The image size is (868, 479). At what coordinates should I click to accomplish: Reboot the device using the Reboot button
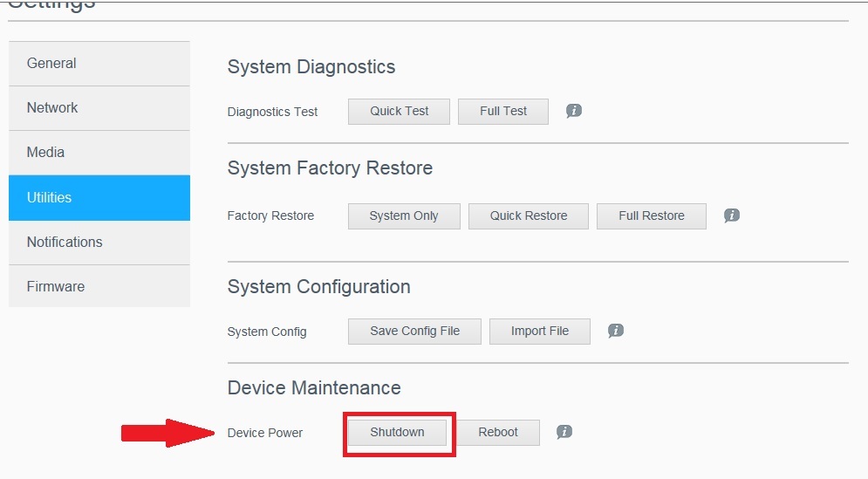coord(498,432)
